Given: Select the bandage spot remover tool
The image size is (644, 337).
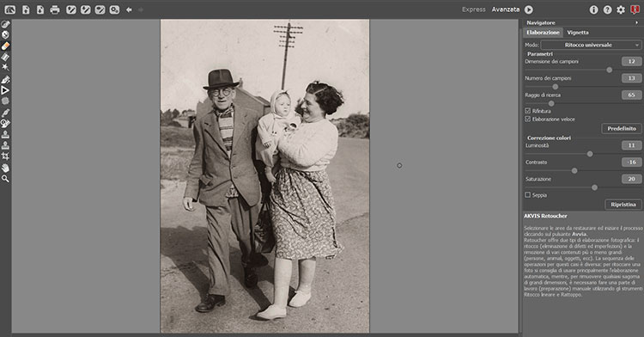Looking at the screenshot, I should click(x=5, y=101).
